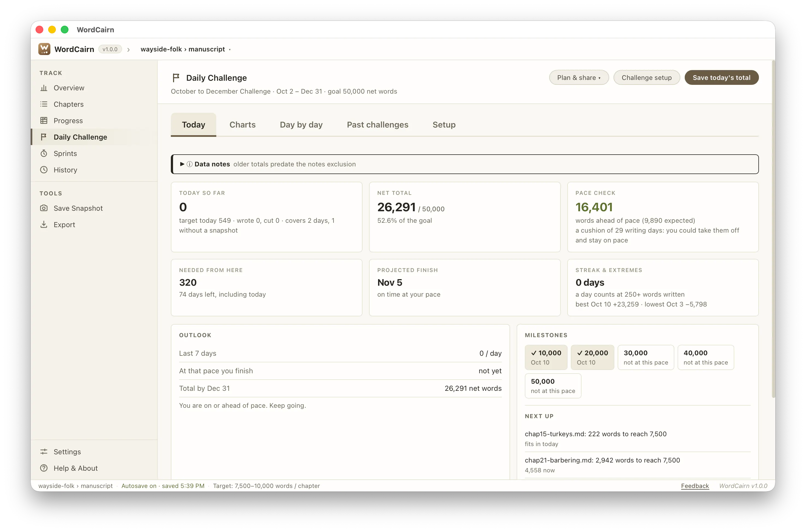
Task: Click the breadcrumb chevron after version badge
Action: click(129, 50)
